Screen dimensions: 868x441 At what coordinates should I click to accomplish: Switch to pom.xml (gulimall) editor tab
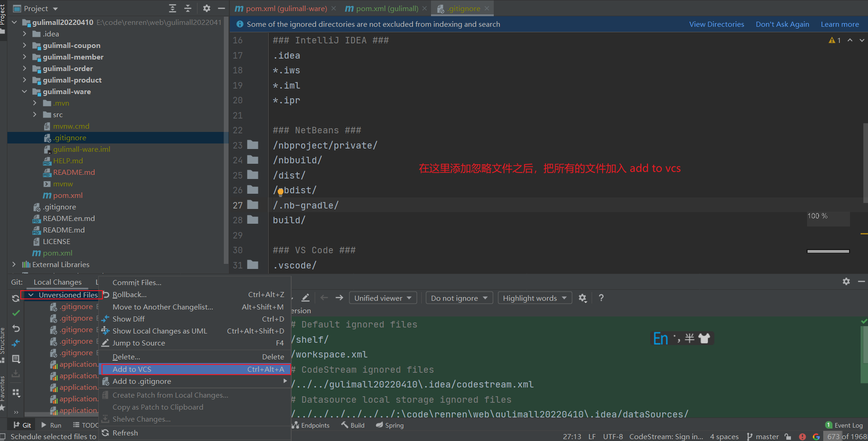tap(387, 8)
